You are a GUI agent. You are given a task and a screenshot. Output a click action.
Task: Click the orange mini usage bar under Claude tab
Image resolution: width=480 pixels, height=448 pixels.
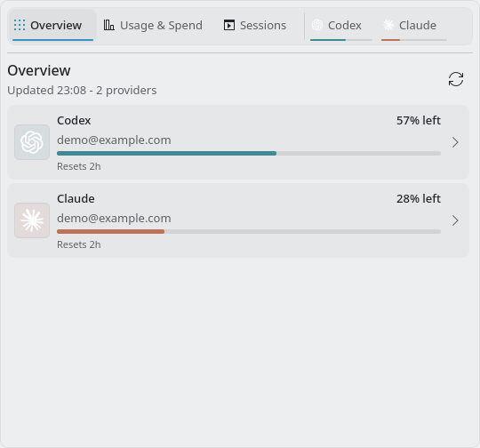click(x=414, y=40)
